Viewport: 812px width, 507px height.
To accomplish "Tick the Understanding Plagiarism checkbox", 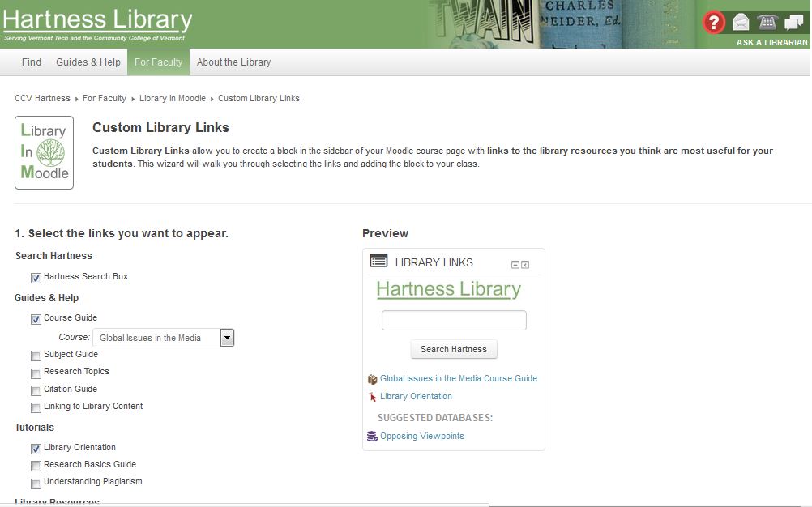I will [x=36, y=484].
